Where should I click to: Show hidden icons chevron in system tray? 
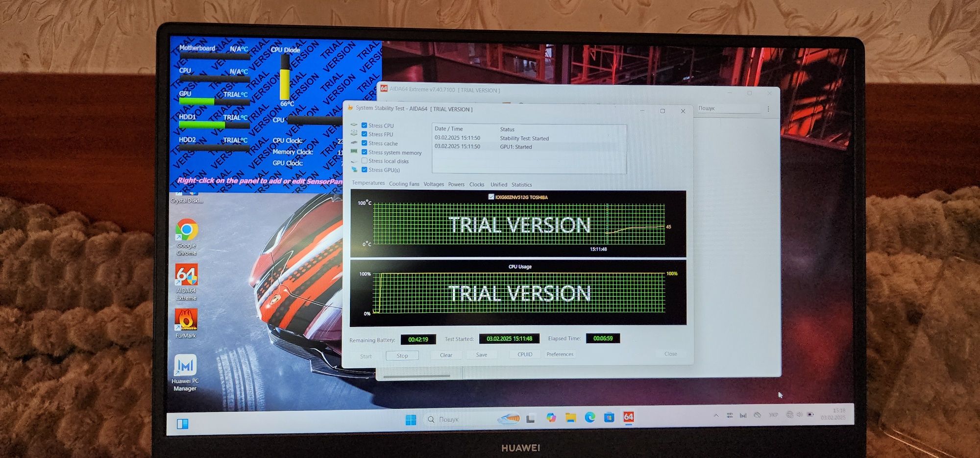tap(716, 415)
